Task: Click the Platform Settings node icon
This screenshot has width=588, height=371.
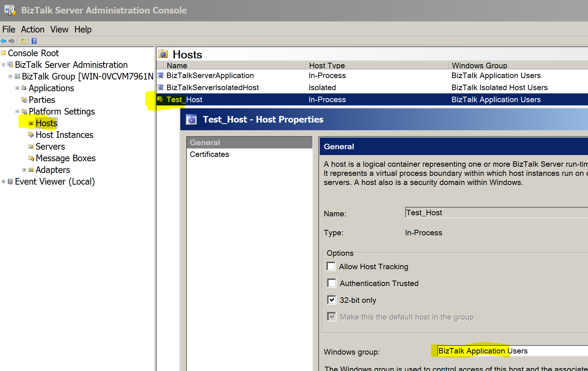Action: 24,111
